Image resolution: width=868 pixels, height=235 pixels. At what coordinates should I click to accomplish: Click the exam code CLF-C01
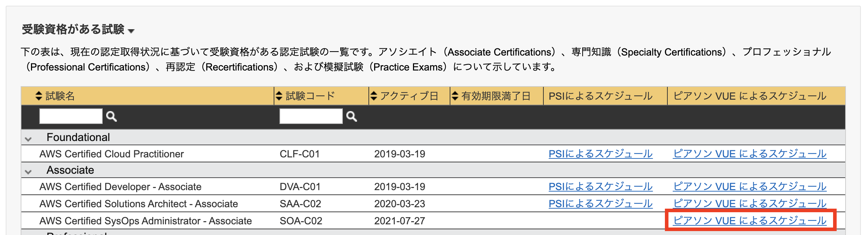300,154
